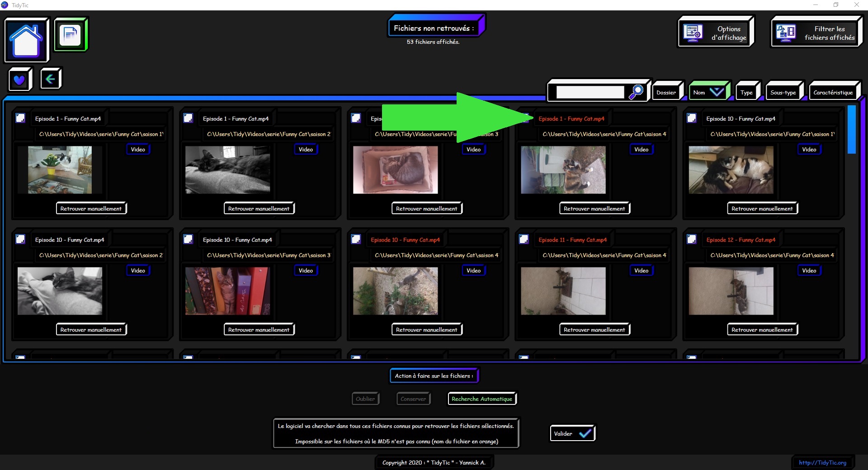Open Options d'affichage

pyautogui.click(x=715, y=33)
